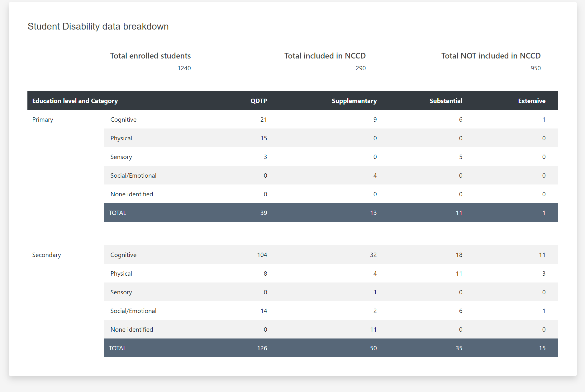
Task: Click the Student Disability data breakdown heading
Action: click(x=98, y=26)
